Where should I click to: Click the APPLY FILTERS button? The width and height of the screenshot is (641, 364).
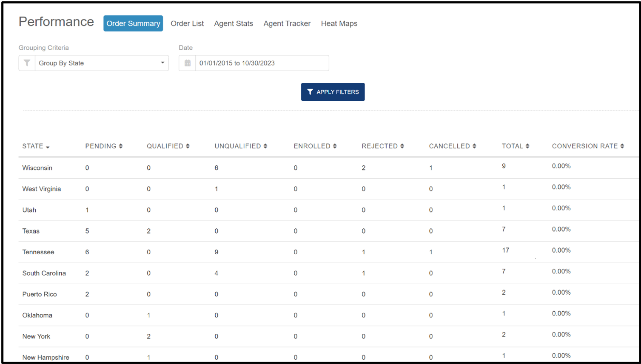[x=333, y=92]
